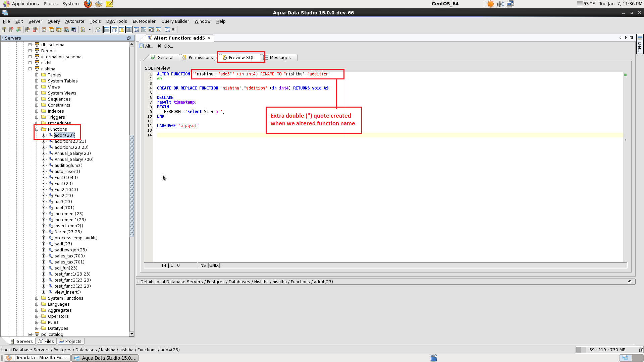Click the Alt... save button

pyautogui.click(x=146, y=46)
